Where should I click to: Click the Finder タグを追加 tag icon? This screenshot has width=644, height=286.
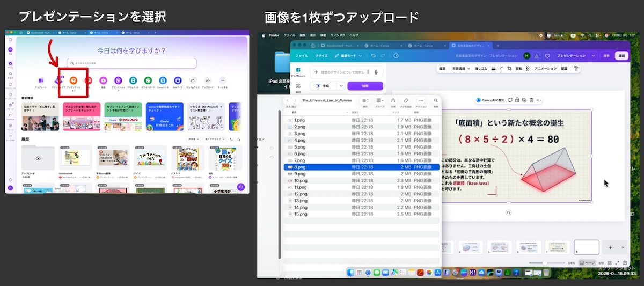tap(406, 100)
